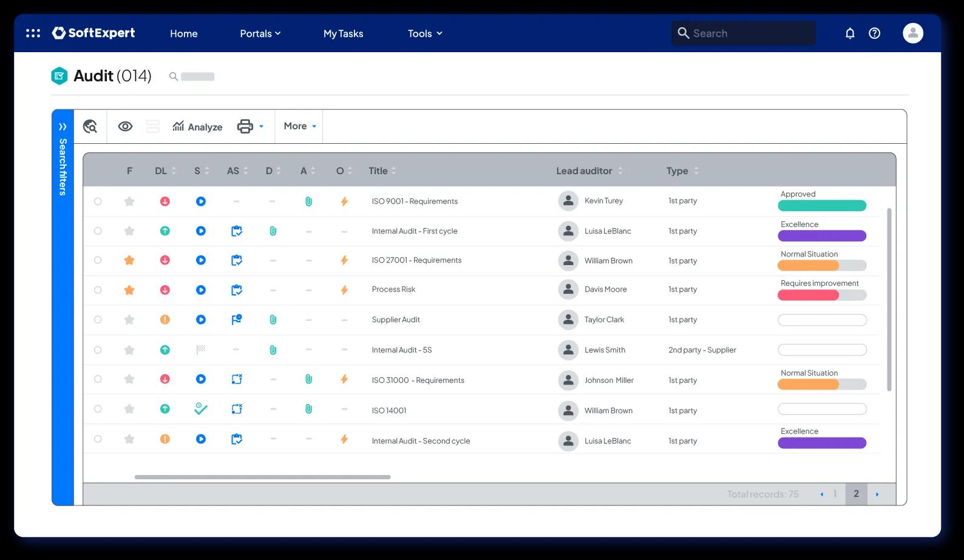
Task: Sort by the DL column header
Action: coord(165,171)
